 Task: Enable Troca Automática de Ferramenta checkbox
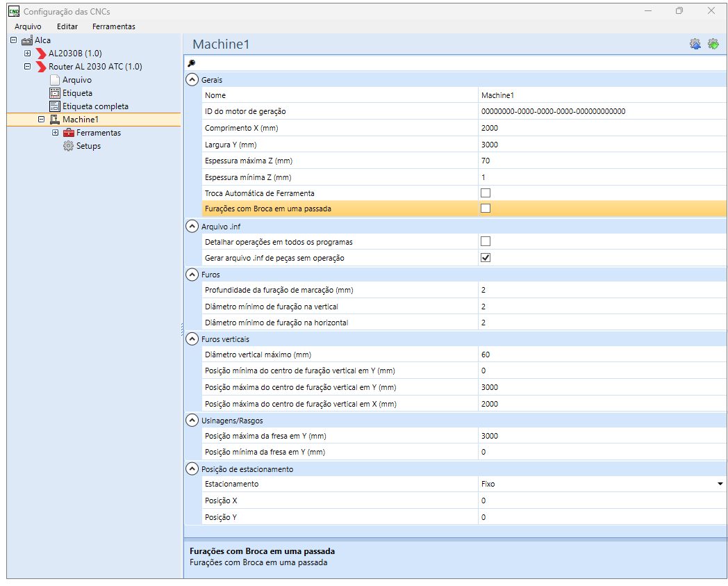click(x=486, y=193)
